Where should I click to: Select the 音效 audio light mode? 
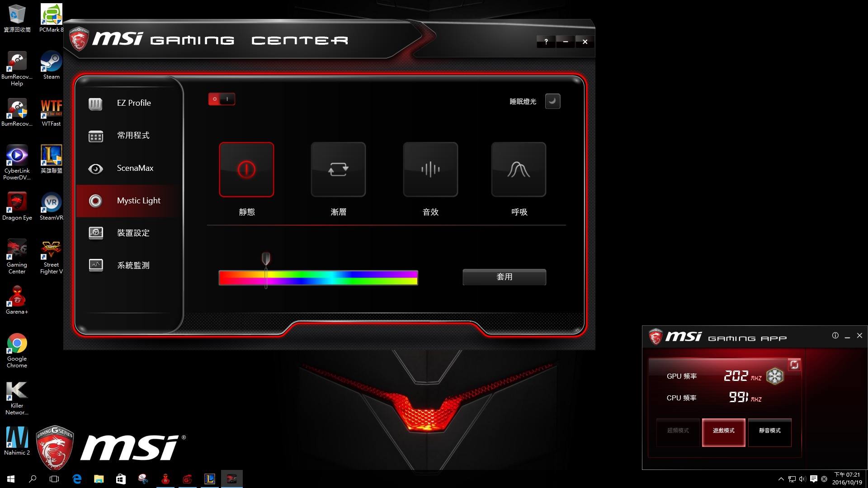point(430,169)
